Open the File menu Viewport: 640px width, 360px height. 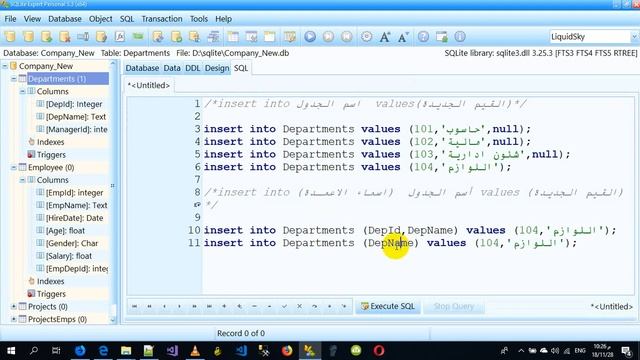coord(10,19)
